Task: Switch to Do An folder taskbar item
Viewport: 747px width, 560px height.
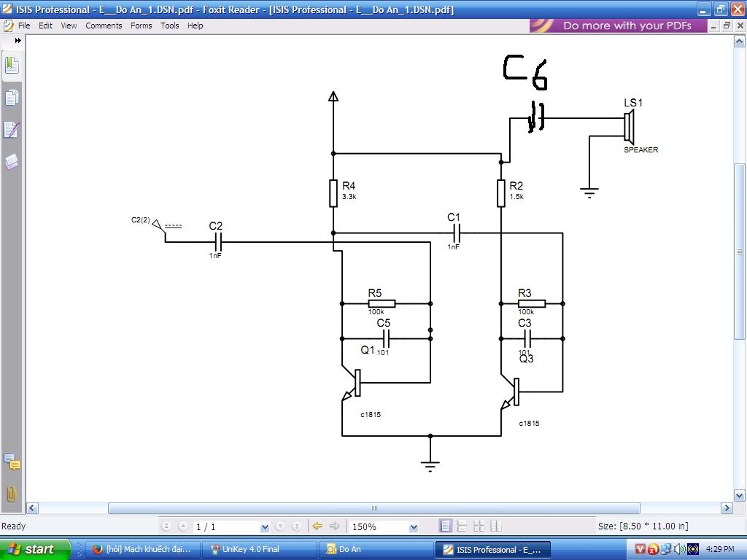Action: (376, 550)
